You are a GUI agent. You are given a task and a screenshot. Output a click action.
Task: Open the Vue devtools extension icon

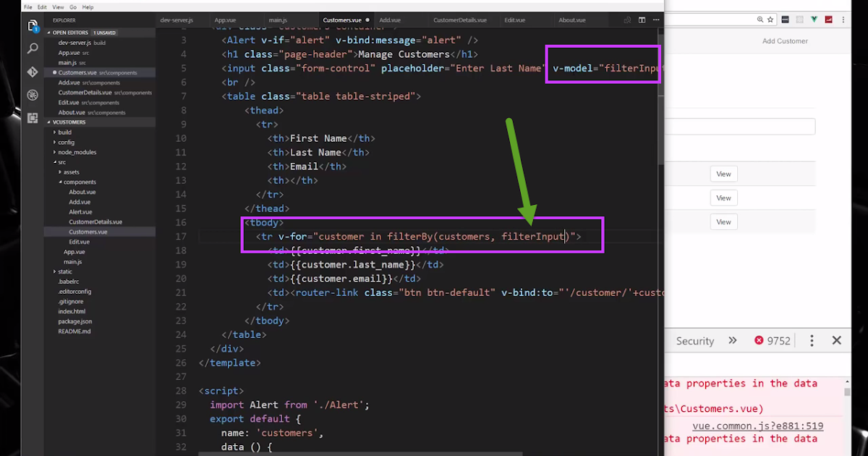click(814, 20)
